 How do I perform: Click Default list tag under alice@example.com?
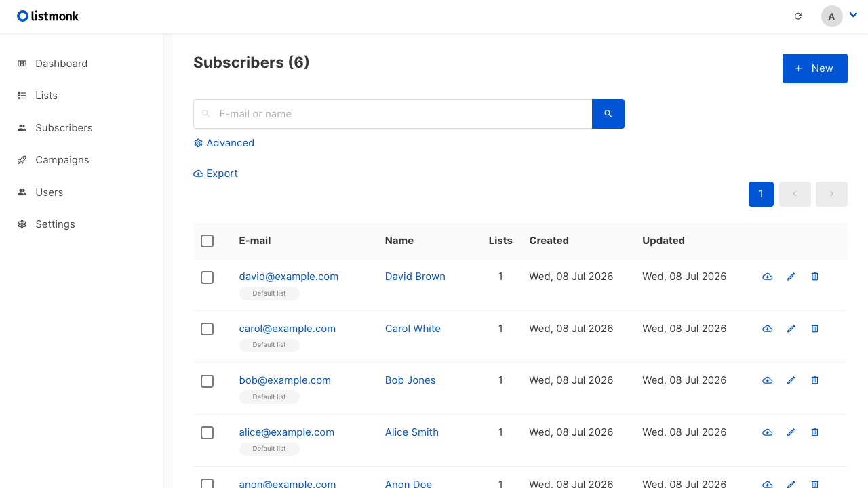tap(269, 449)
